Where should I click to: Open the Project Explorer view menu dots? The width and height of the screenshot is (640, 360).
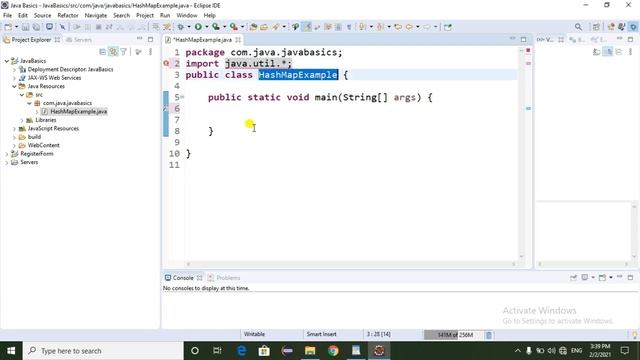coord(151,52)
